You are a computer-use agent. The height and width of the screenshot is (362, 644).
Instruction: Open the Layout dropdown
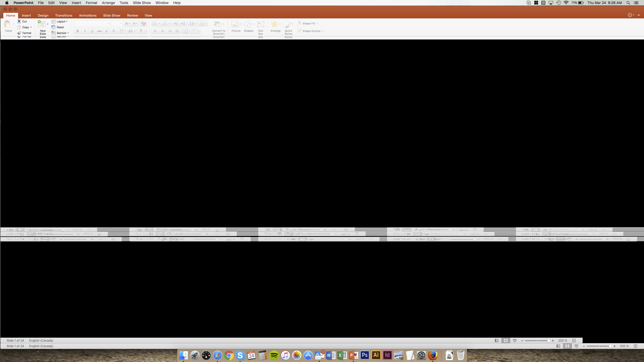tap(60, 21)
